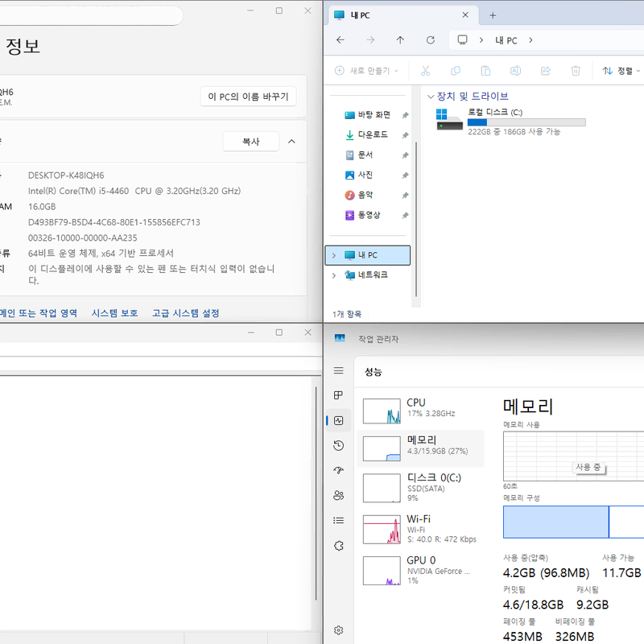Click C: drive usage bar
The height and width of the screenshot is (644, 644).
[x=526, y=122]
